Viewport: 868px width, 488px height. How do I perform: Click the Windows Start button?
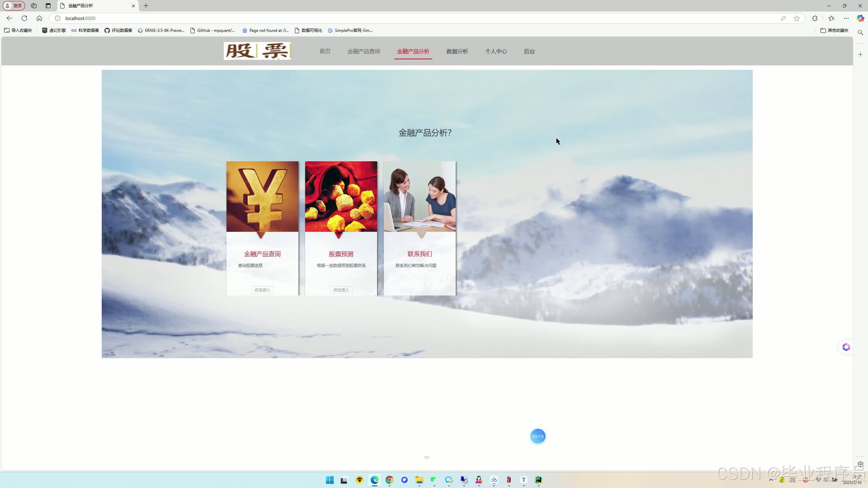pyautogui.click(x=330, y=480)
